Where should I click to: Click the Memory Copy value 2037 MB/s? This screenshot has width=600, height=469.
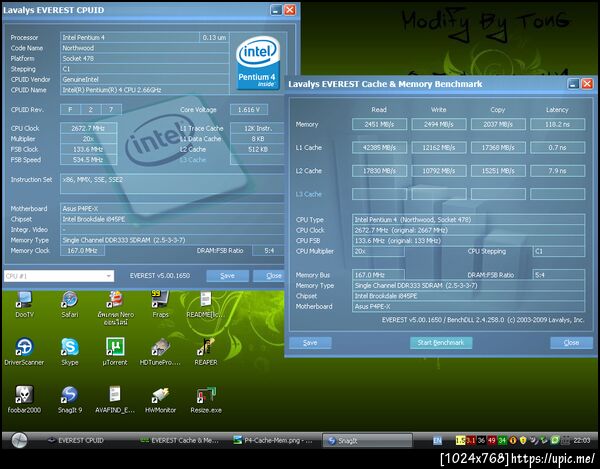pos(498,124)
